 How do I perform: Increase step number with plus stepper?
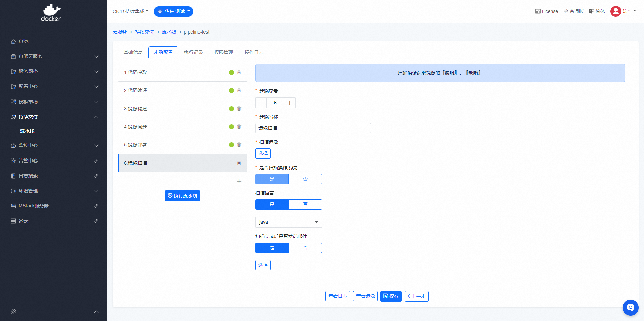click(290, 103)
